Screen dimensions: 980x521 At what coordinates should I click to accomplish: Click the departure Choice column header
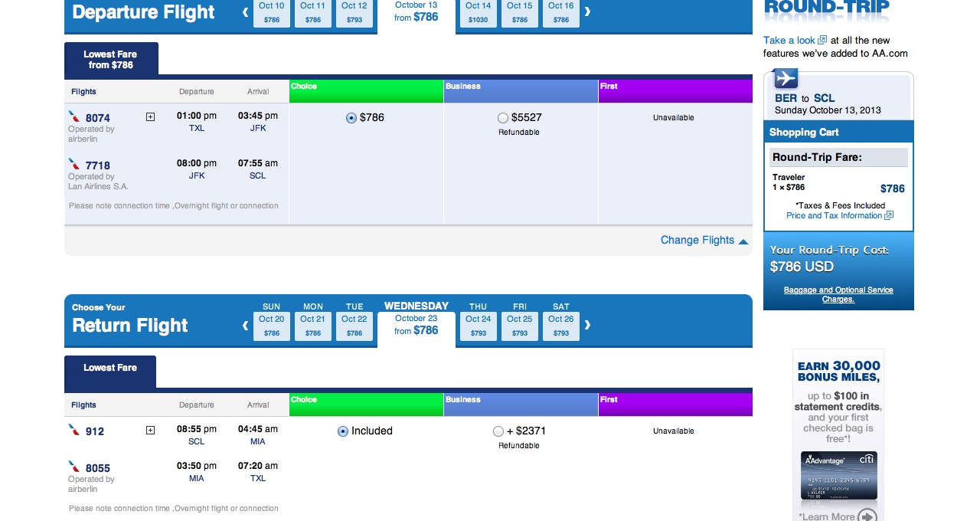click(366, 91)
